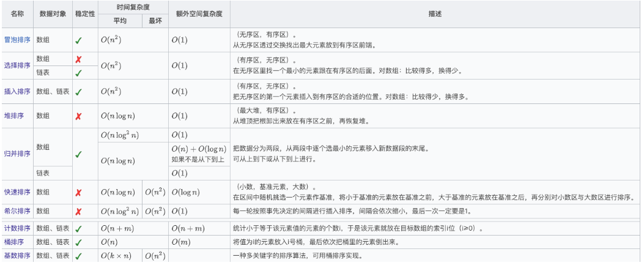The height and width of the screenshot is (268, 644).
Task: Click the green checkmark in 选择排序 链表 row
Action: 78,73
